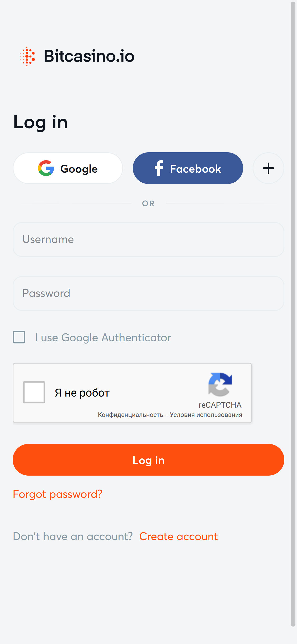This screenshot has height=644, width=297.
Task: Click the page's vertical scrollbar
Action: (293, 314)
